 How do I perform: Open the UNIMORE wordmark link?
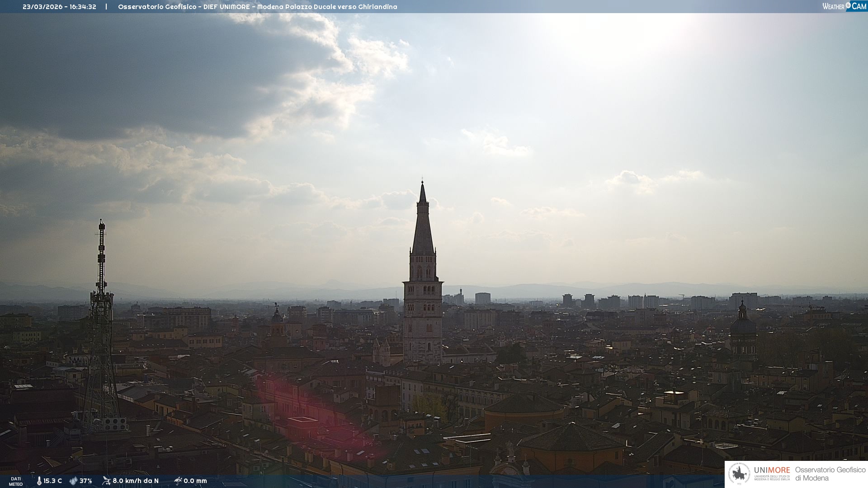coord(772,470)
